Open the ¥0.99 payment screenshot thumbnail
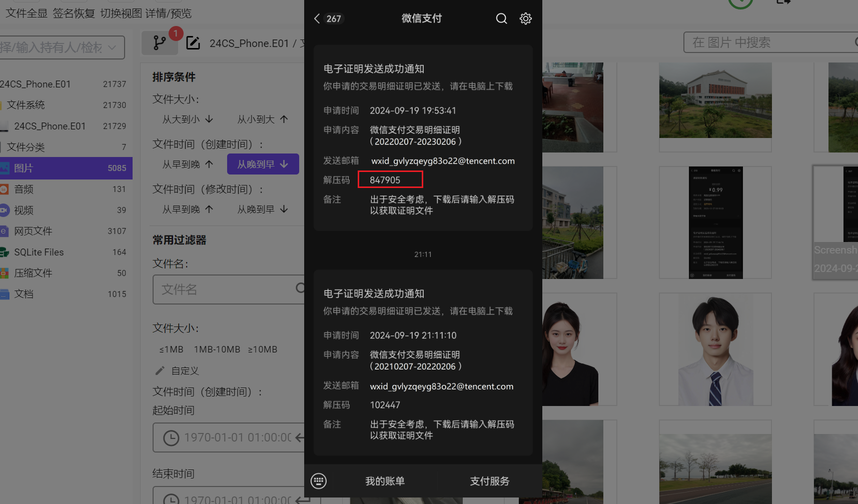858x504 pixels. pyautogui.click(x=716, y=222)
